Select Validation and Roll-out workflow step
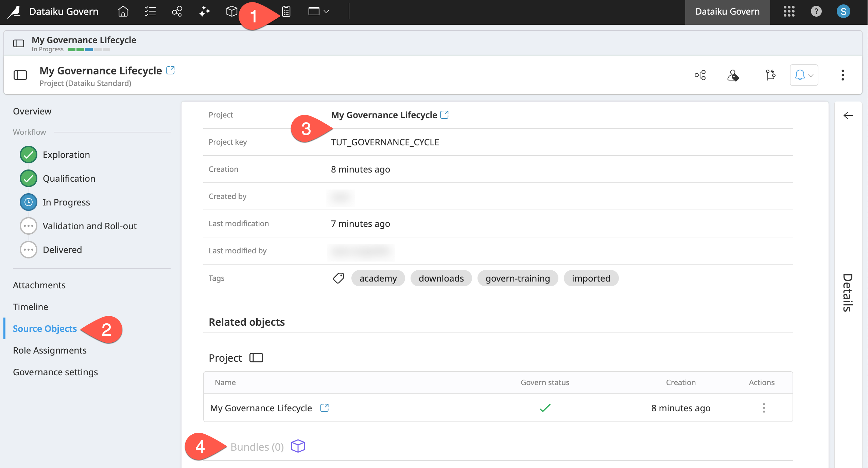This screenshot has height=468, width=868. click(90, 226)
